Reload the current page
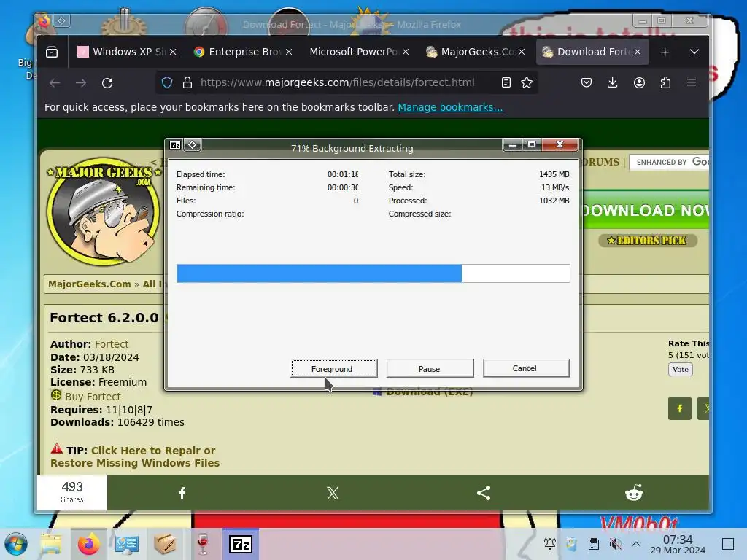 [107, 83]
